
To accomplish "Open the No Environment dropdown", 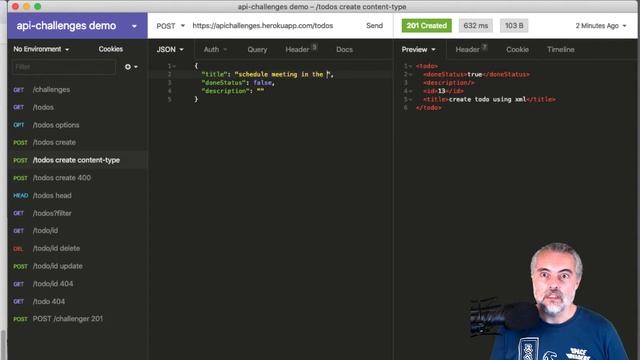I will pyautogui.click(x=41, y=49).
